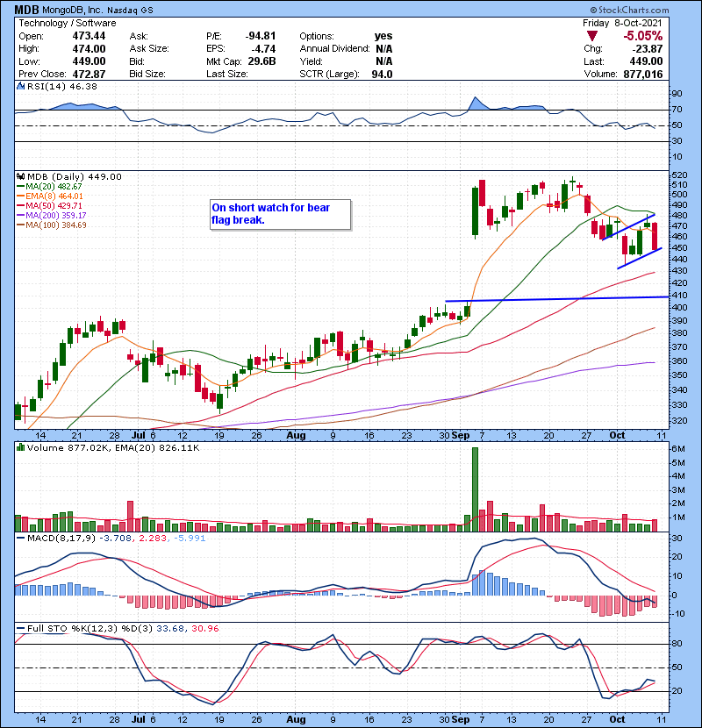The height and width of the screenshot is (728, 702).
Task: Click the Nasdaq GS exchange label
Action: 130,10
